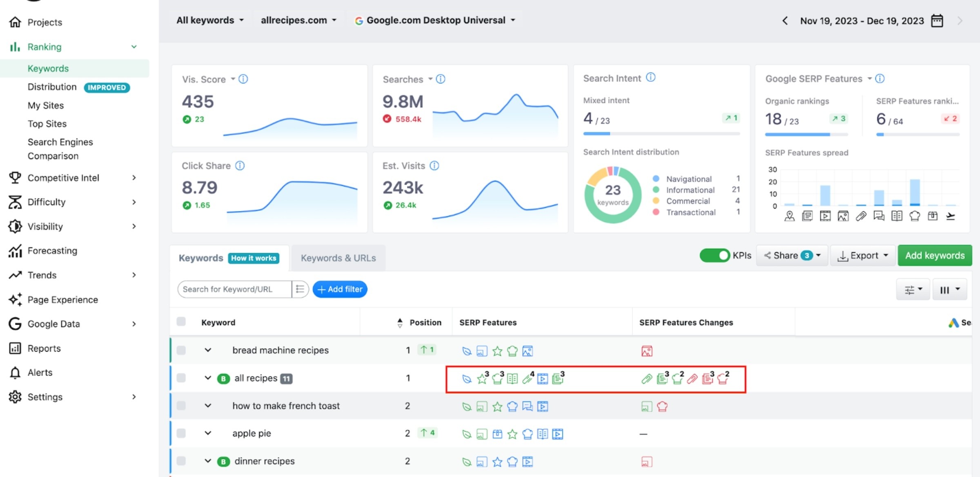Screen dimensions: 980x477
Task: Open Distribution in the Ranking menu
Action: [52, 87]
